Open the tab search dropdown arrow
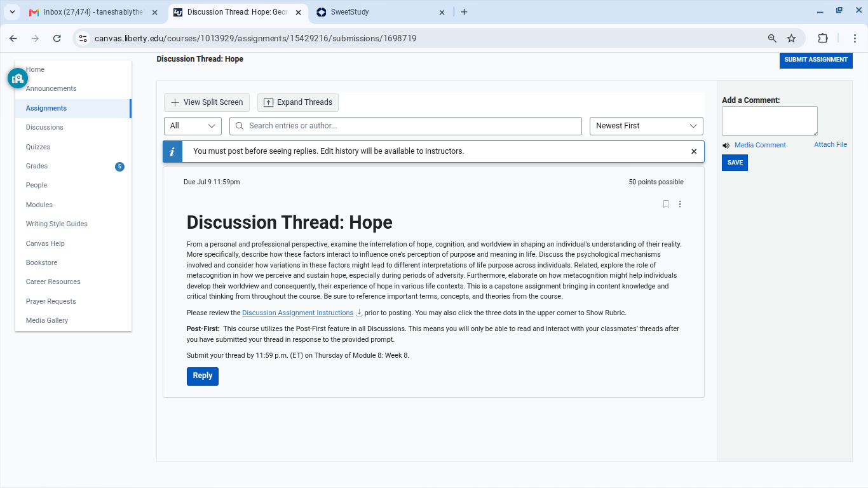 (x=13, y=12)
